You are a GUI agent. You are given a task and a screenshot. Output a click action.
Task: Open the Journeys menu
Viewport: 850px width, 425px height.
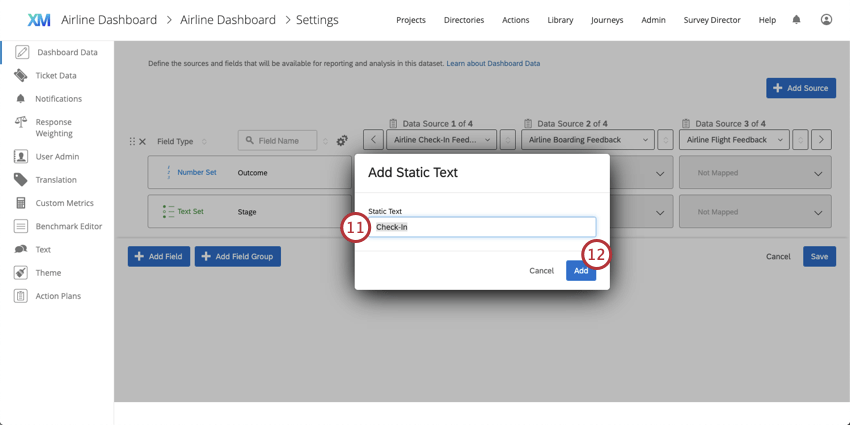(x=607, y=20)
